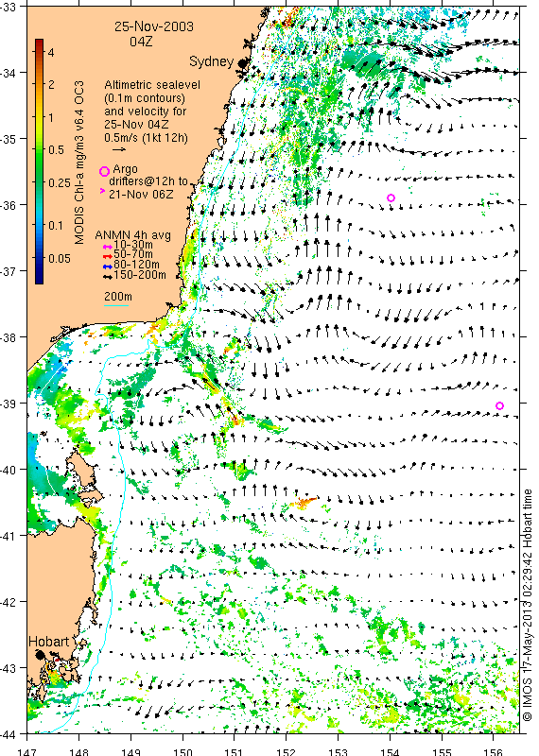Click the '0.5m/s (1kt 12h)' scale text
The height and width of the screenshot is (756, 539).
click(147, 137)
